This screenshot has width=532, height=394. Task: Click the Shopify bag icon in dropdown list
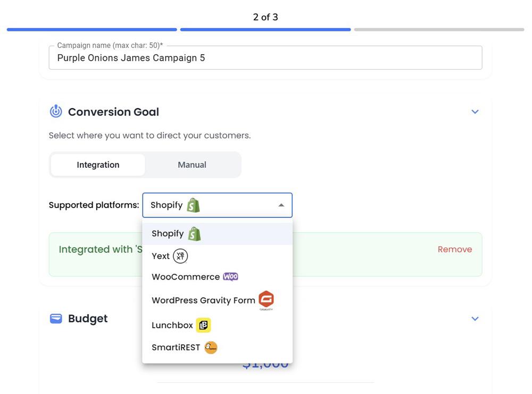(194, 234)
